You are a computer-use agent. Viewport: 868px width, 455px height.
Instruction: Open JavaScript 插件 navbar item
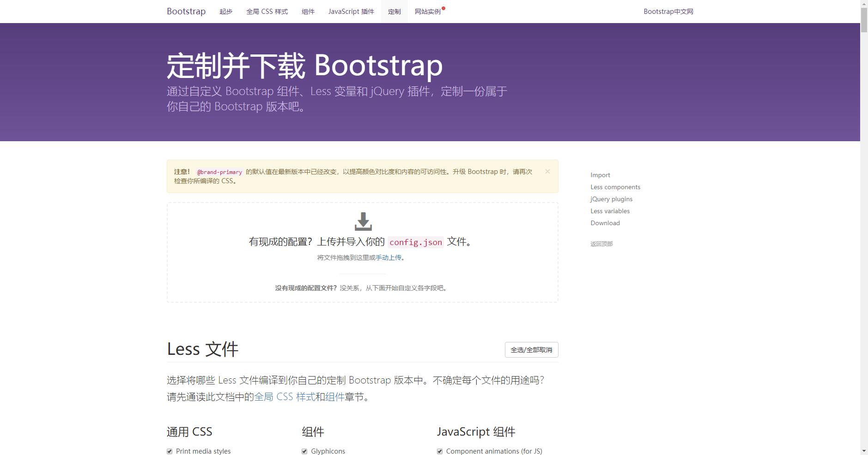(x=351, y=12)
